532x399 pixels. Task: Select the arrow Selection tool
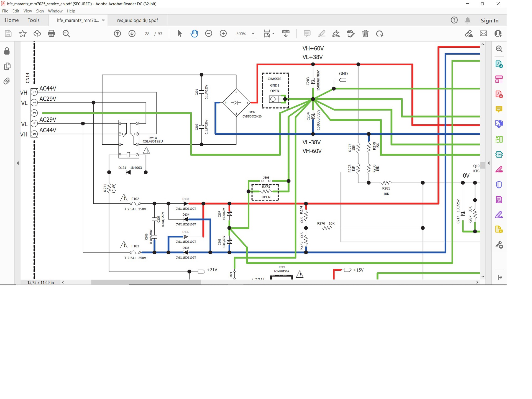click(180, 34)
